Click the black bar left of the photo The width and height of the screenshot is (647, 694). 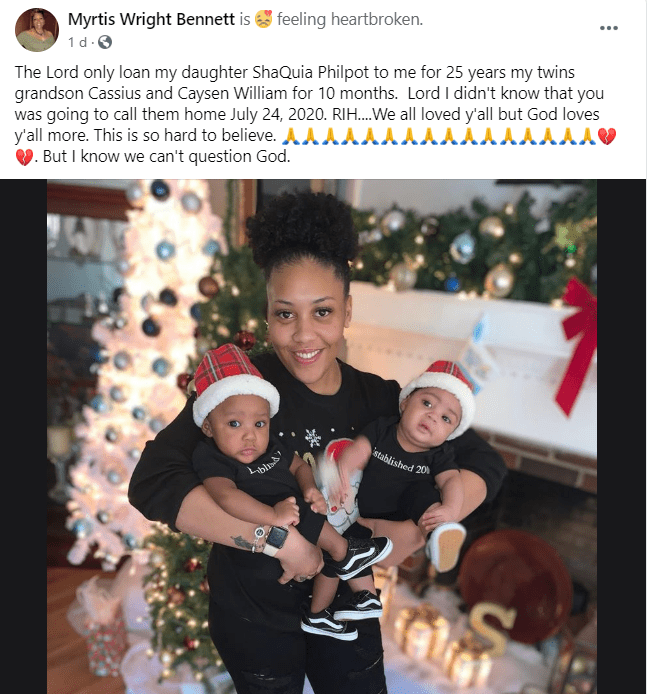[x=23, y=436]
